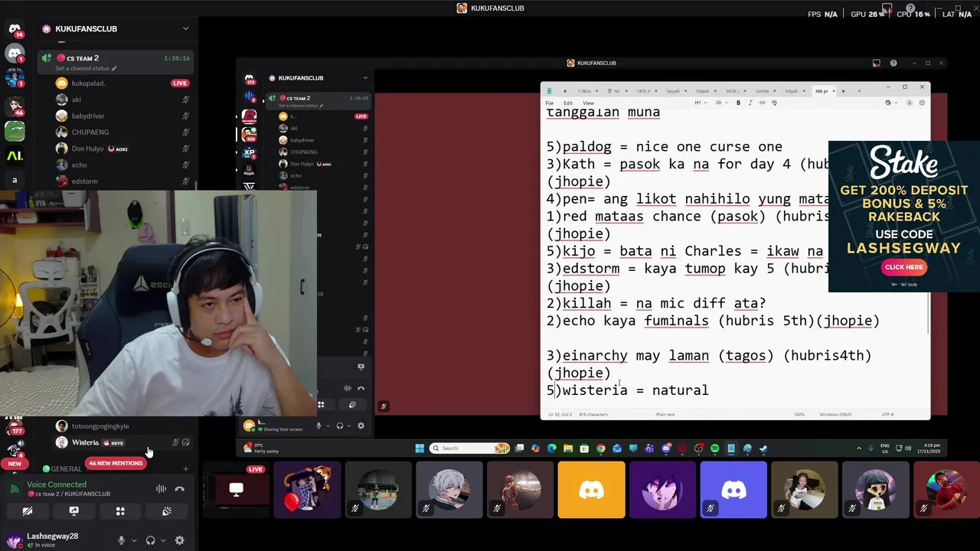Switch to the taryah Notepad tab
The image size is (980, 551).
(x=673, y=91)
